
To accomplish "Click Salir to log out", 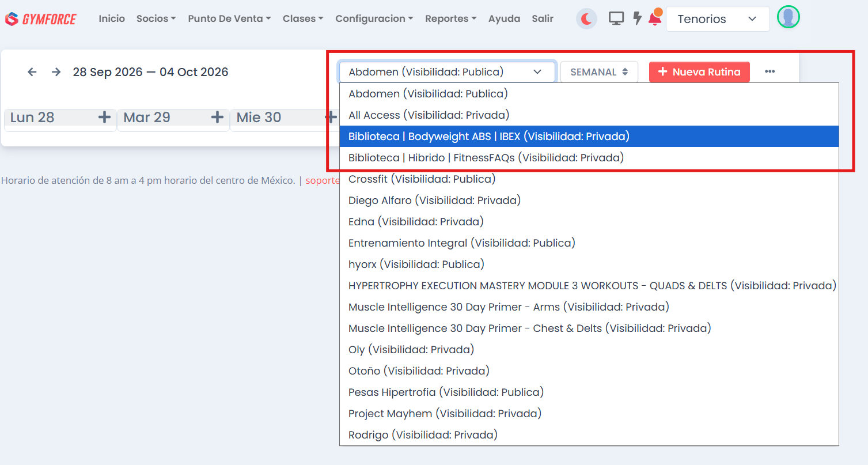I will point(543,18).
